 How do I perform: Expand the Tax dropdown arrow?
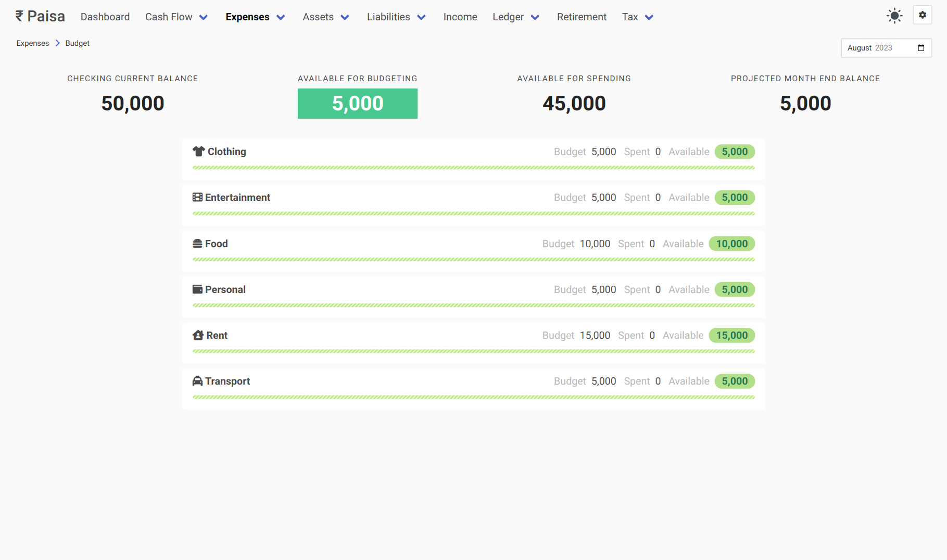pyautogui.click(x=649, y=17)
